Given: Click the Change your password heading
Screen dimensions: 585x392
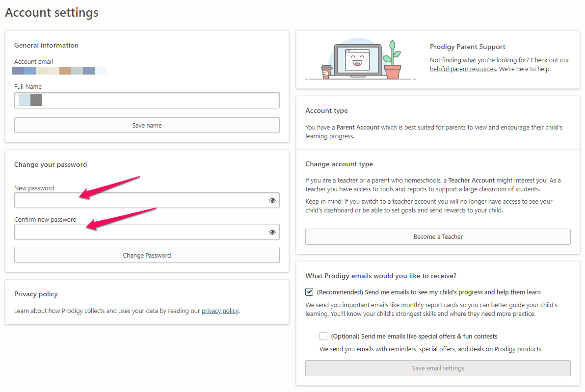Looking at the screenshot, I should pos(51,164).
